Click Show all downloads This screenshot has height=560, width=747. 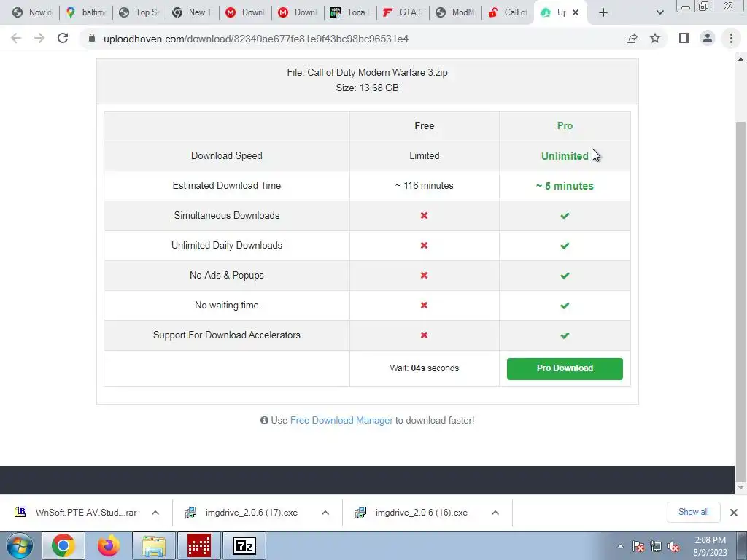pos(693,513)
